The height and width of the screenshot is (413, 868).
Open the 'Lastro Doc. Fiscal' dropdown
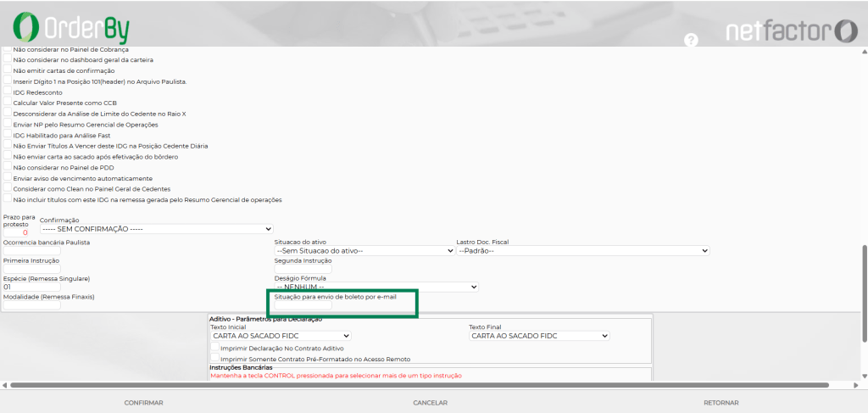coord(583,251)
